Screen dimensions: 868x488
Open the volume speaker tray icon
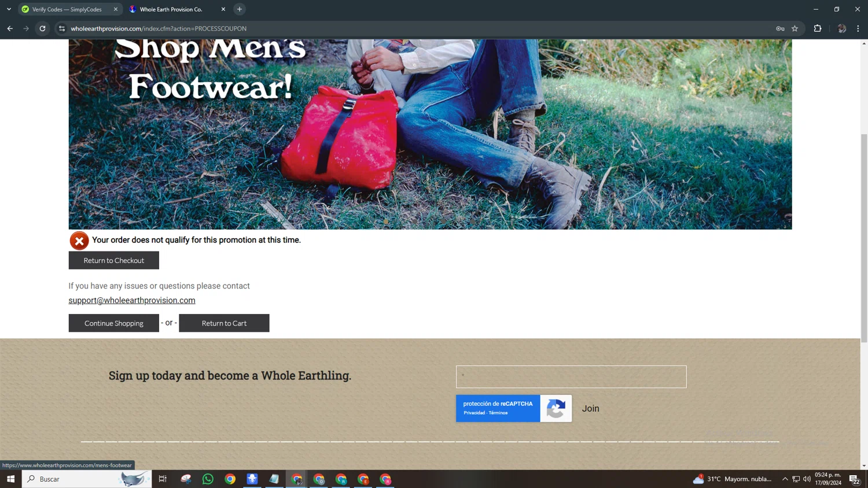pyautogui.click(x=807, y=479)
